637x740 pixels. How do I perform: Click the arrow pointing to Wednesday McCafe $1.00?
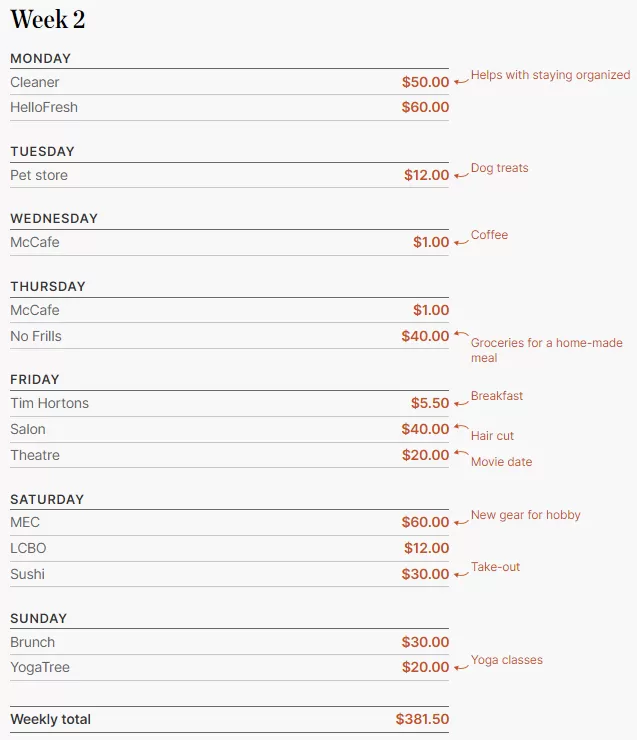click(x=461, y=243)
